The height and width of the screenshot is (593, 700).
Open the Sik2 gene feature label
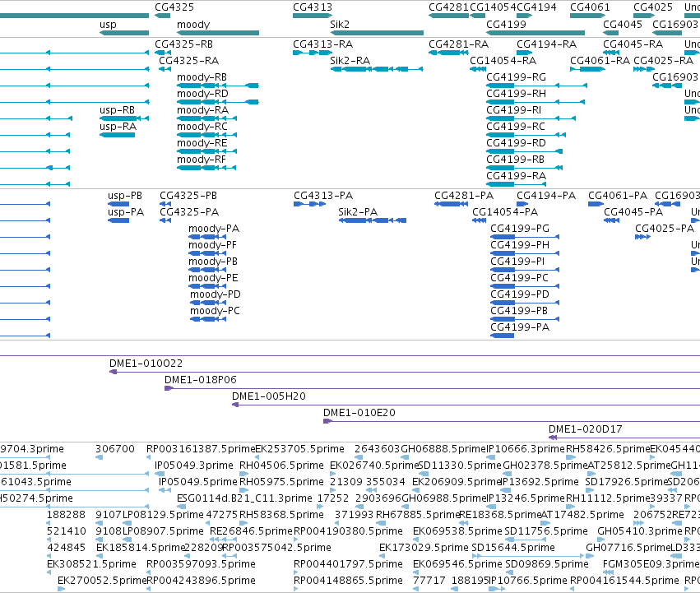(x=340, y=25)
